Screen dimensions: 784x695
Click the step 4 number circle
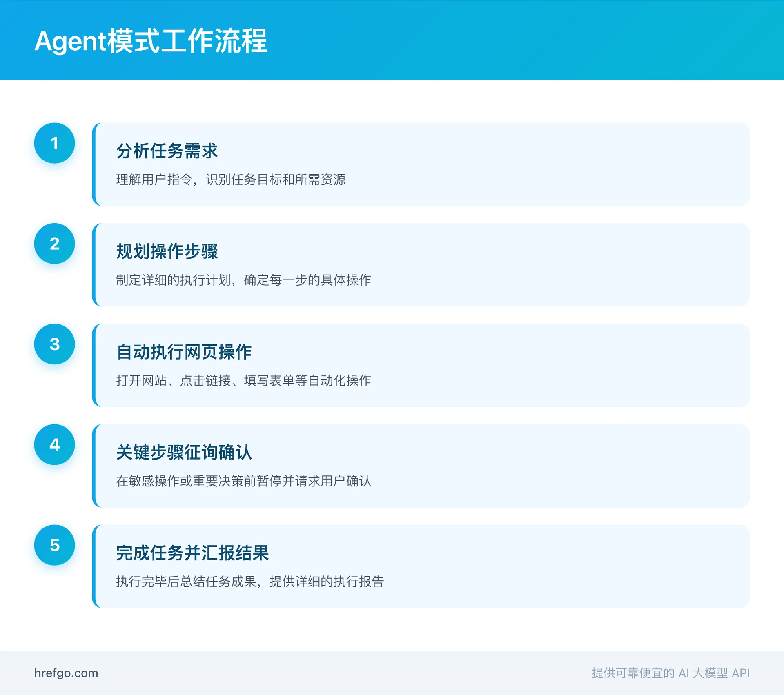pos(54,444)
